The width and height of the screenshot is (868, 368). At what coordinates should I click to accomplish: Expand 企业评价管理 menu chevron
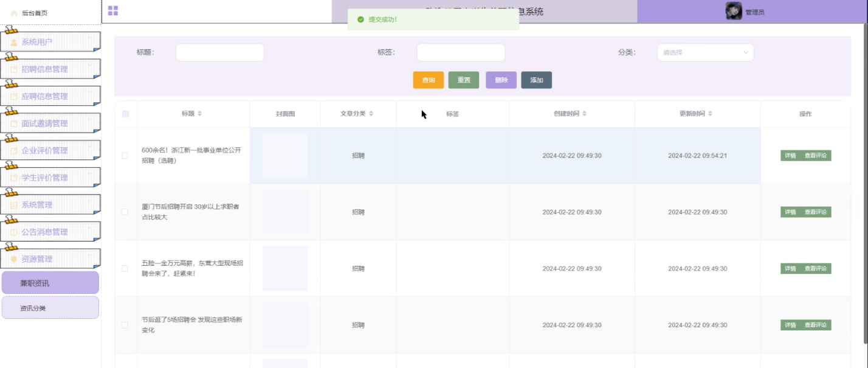(89, 148)
